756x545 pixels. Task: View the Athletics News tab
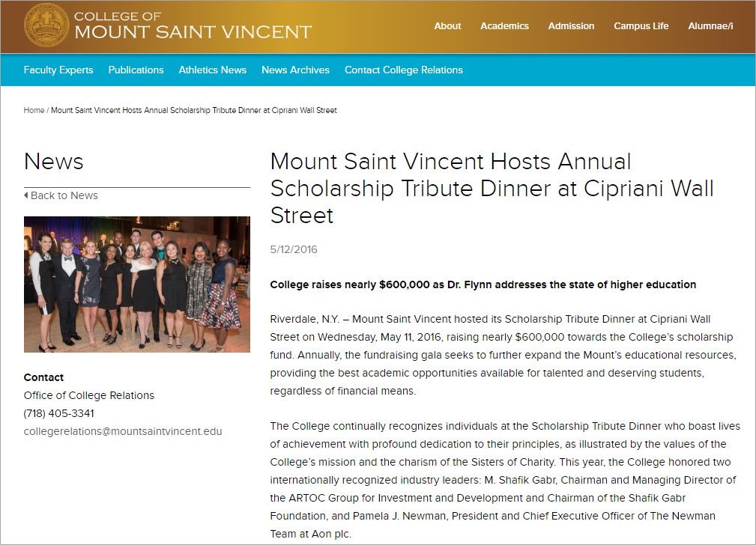[x=212, y=70]
